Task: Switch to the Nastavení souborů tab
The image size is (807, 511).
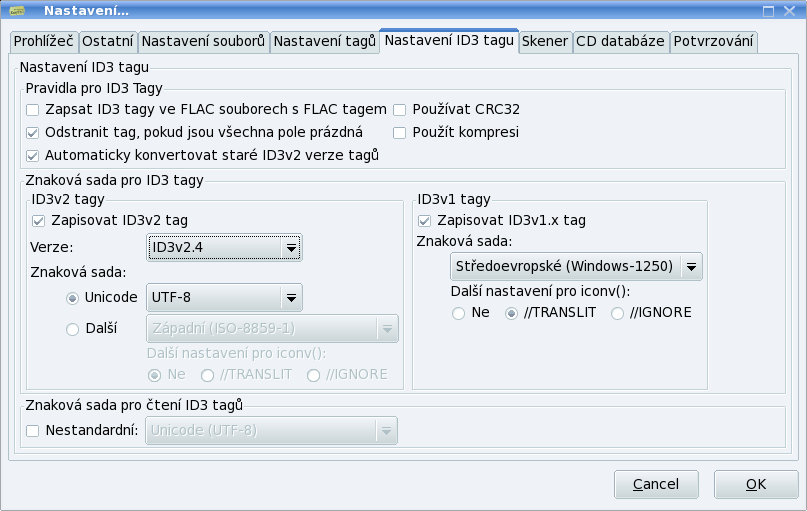Action: coord(203,42)
